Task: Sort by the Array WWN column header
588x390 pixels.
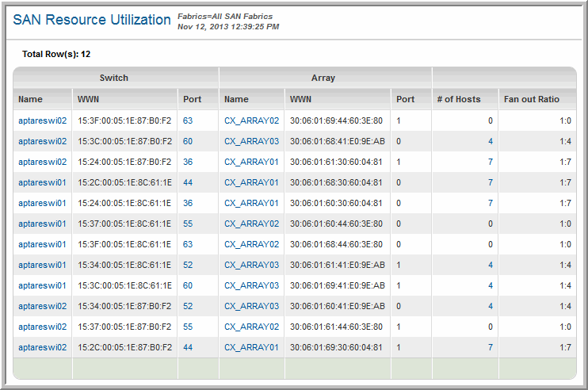Action: [x=301, y=99]
